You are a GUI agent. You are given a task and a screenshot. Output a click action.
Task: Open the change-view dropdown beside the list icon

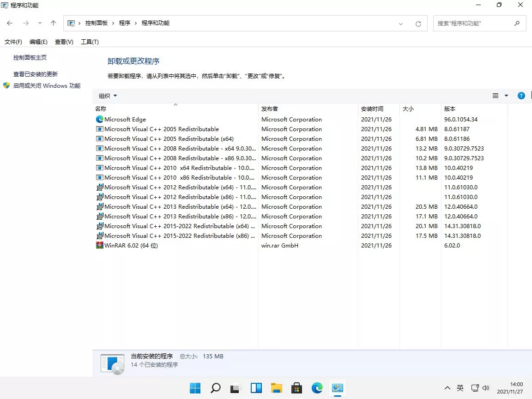506,96
